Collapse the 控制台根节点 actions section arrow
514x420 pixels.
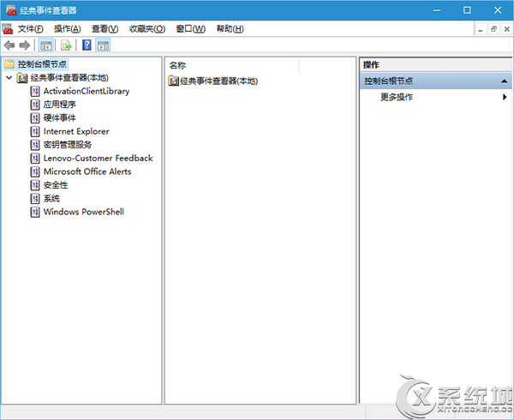[505, 81]
